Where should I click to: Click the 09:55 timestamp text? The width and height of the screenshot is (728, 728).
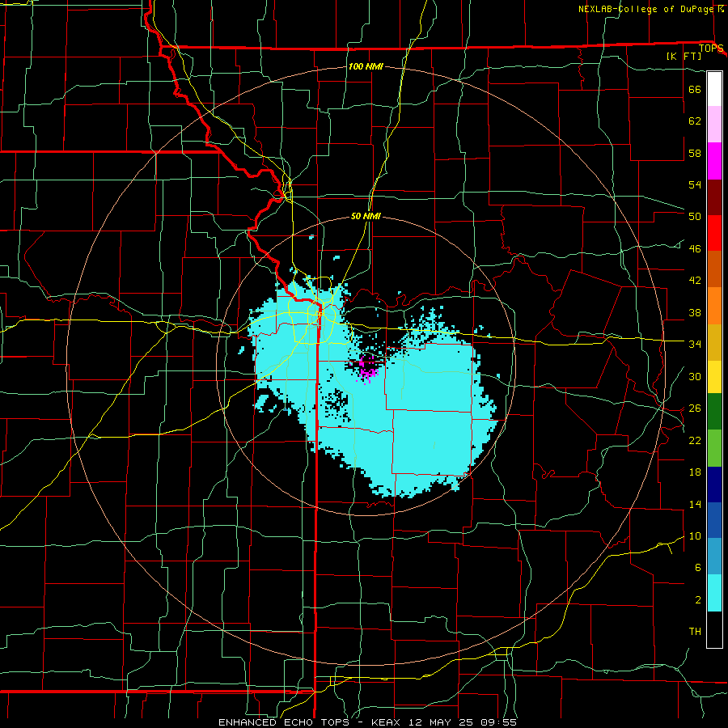point(498,722)
